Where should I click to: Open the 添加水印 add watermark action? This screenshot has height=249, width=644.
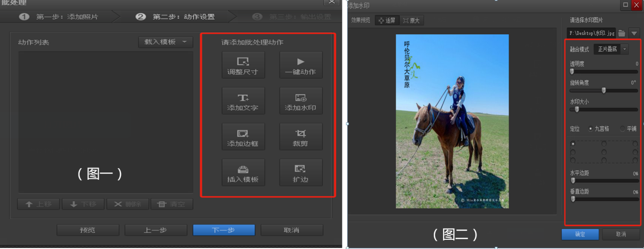(x=301, y=101)
